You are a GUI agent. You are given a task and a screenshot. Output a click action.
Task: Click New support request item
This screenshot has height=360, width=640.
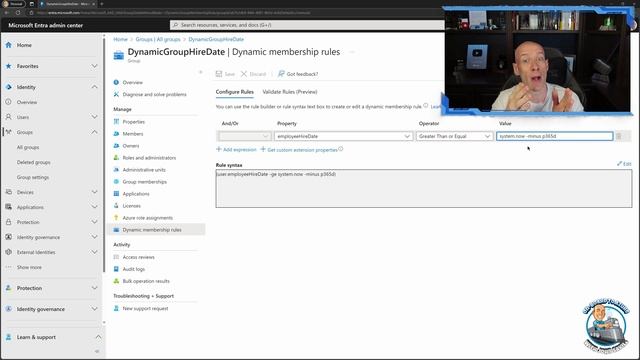pos(145,309)
